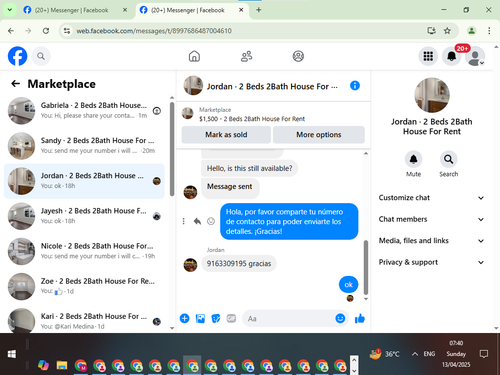Open Copilot from taskbar
The image size is (500, 375).
pos(43,365)
